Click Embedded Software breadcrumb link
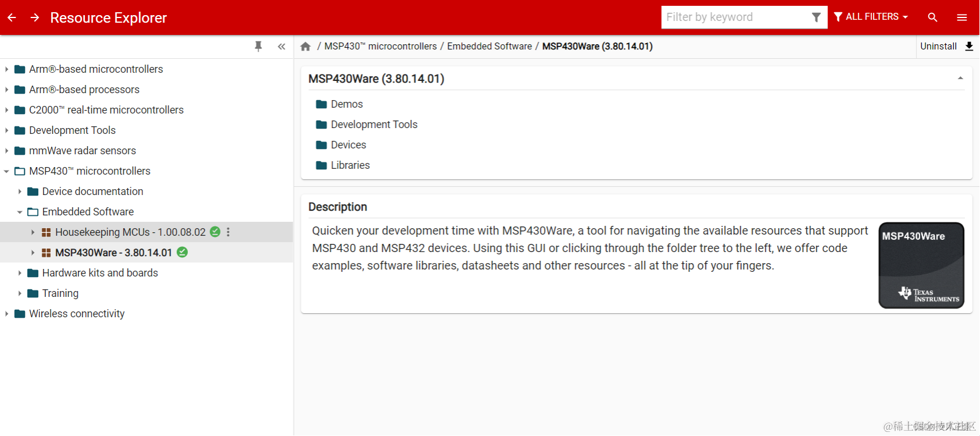Screen dimensions: 980x436 coord(490,47)
